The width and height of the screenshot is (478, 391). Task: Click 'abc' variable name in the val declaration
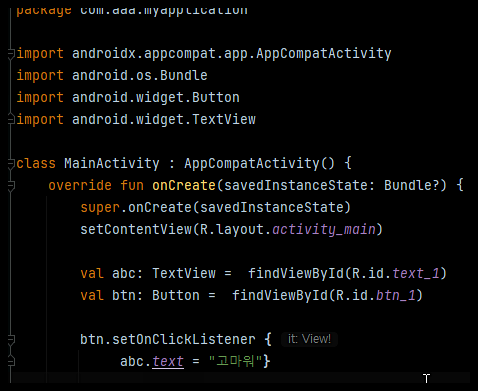tap(124, 273)
